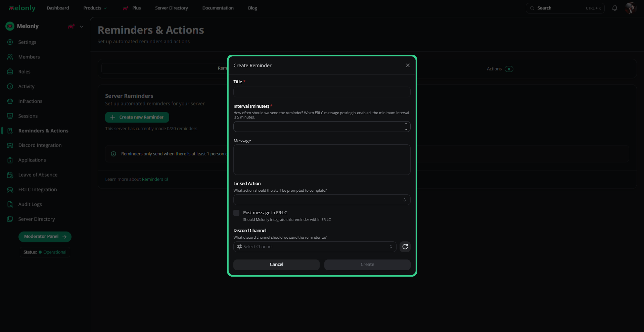Image resolution: width=644 pixels, height=332 pixels.
Task: Go to Plus in top navigation
Action: 137,8
